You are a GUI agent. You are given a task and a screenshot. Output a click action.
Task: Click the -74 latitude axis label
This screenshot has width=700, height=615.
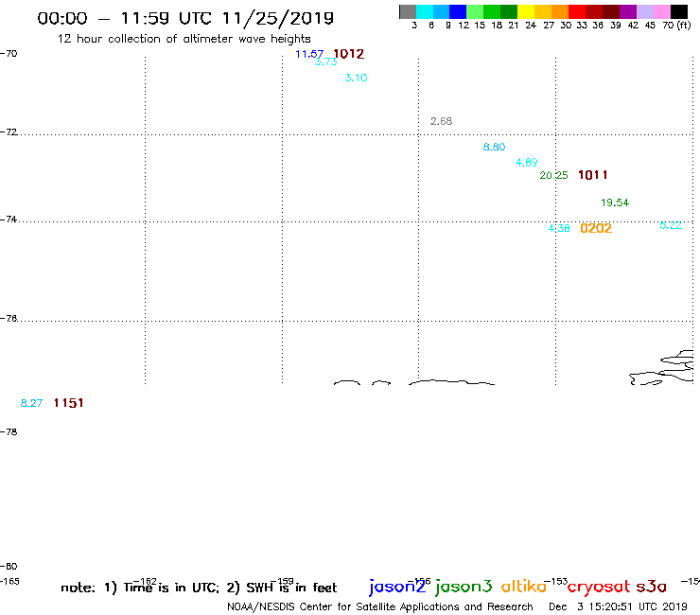[x=9, y=220]
